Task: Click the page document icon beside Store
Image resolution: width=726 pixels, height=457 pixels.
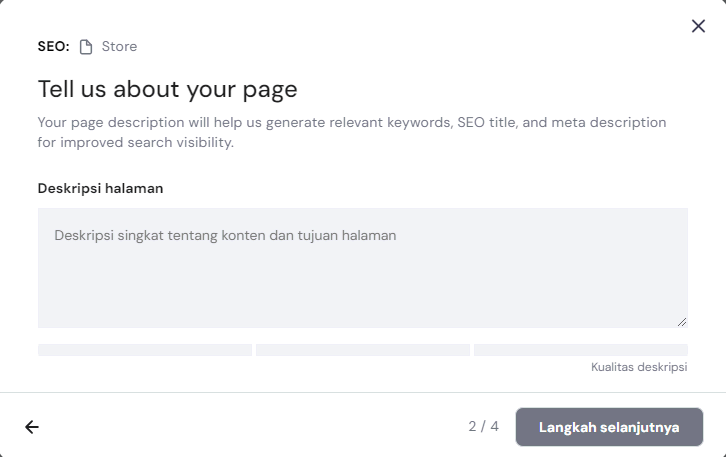Action: click(86, 47)
